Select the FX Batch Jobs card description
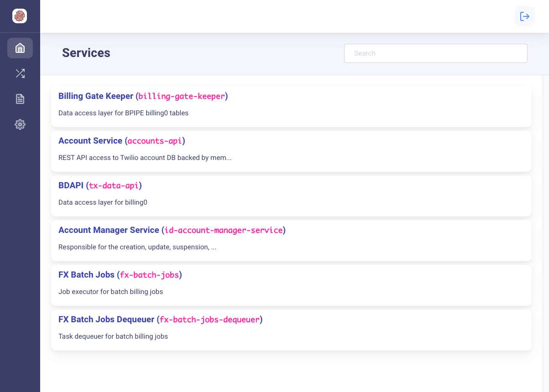The width and height of the screenshot is (549, 392). coord(110,291)
